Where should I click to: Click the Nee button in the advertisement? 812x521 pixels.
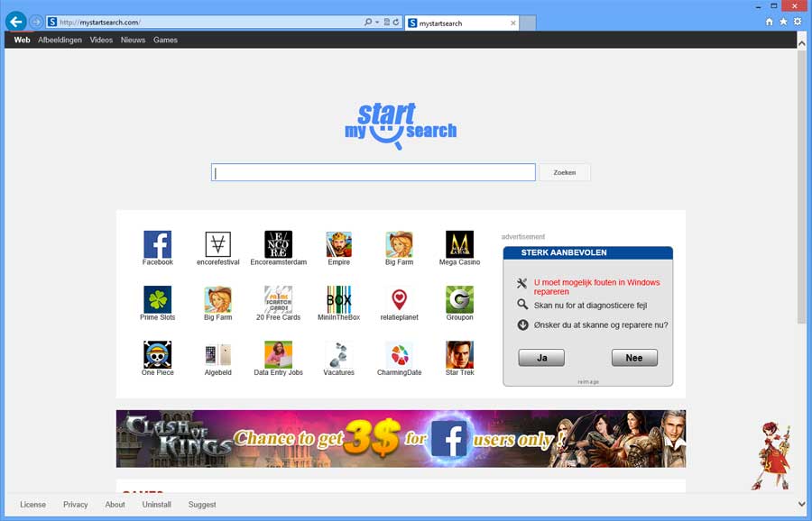pyautogui.click(x=634, y=358)
